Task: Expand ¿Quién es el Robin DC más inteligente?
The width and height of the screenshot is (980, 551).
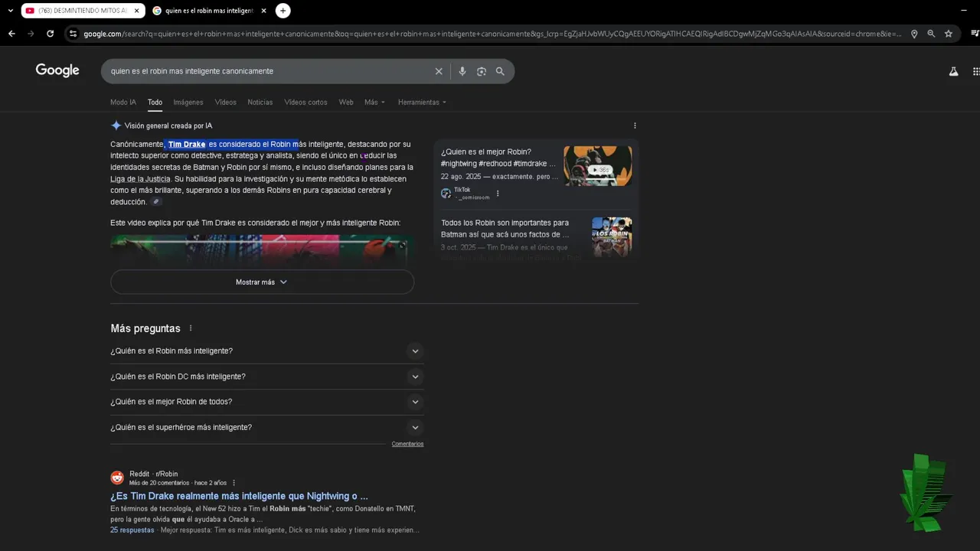Action: tap(266, 377)
